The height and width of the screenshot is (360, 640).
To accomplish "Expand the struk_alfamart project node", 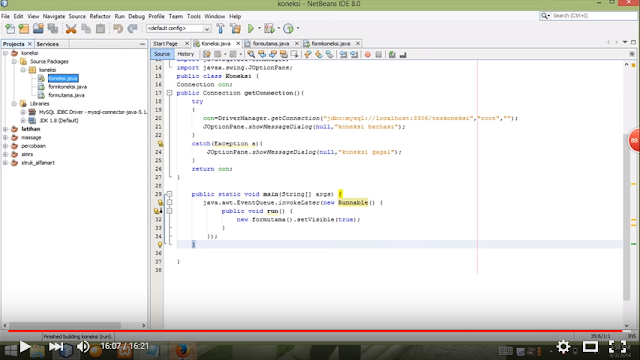I will pos(5,163).
